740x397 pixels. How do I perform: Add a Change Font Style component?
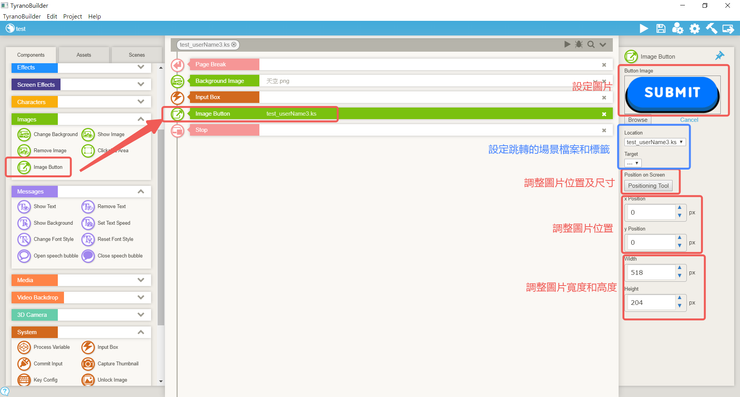pos(45,239)
